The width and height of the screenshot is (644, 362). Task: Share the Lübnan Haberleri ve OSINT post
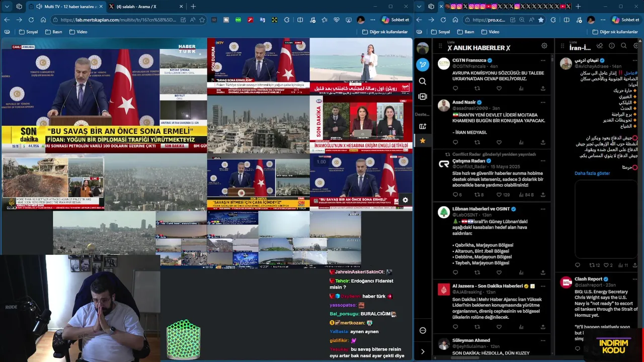(x=543, y=273)
